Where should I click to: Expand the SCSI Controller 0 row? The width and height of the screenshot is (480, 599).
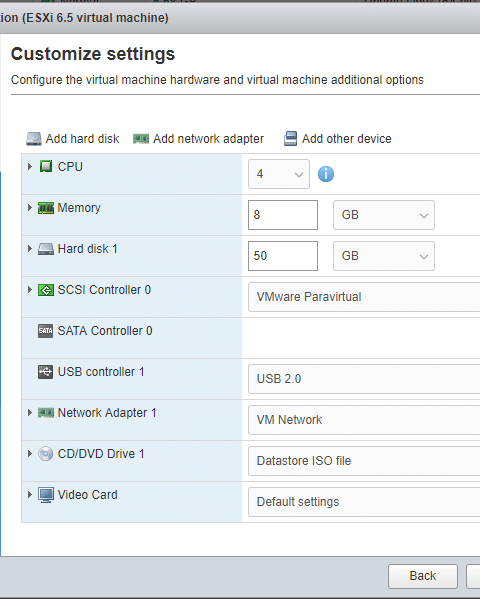click(x=30, y=290)
